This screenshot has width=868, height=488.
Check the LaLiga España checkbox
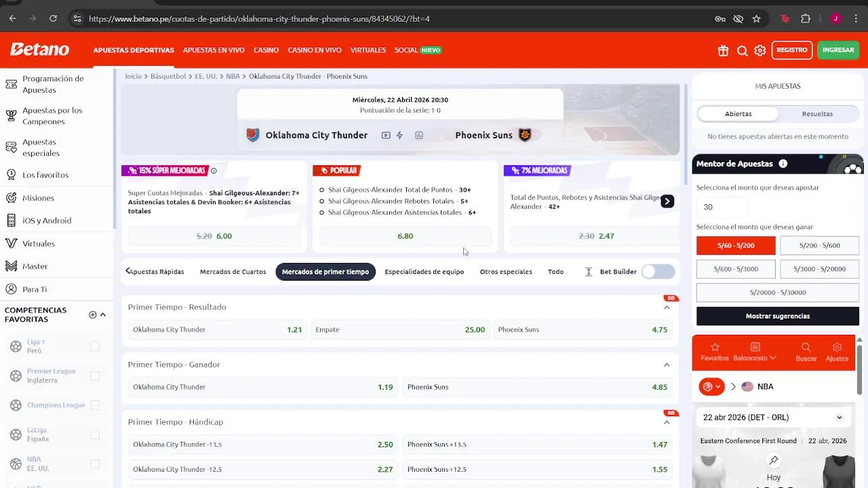95,434
